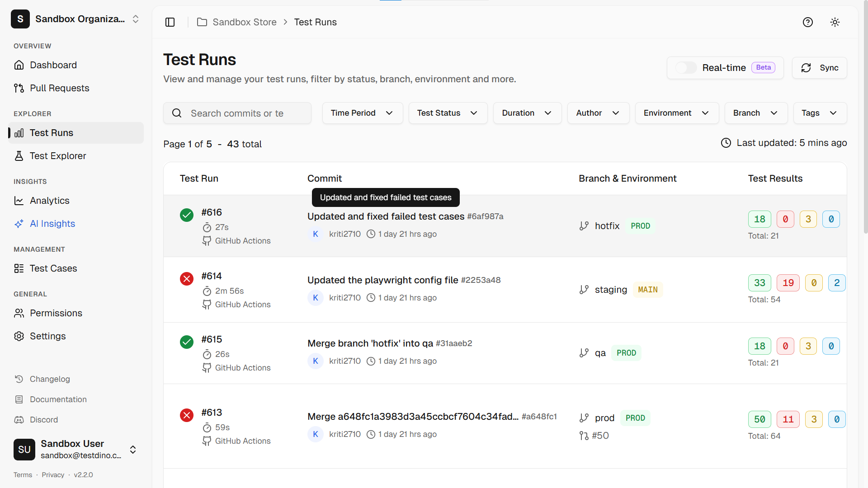Click the Discord icon in sidebar

[19, 420]
